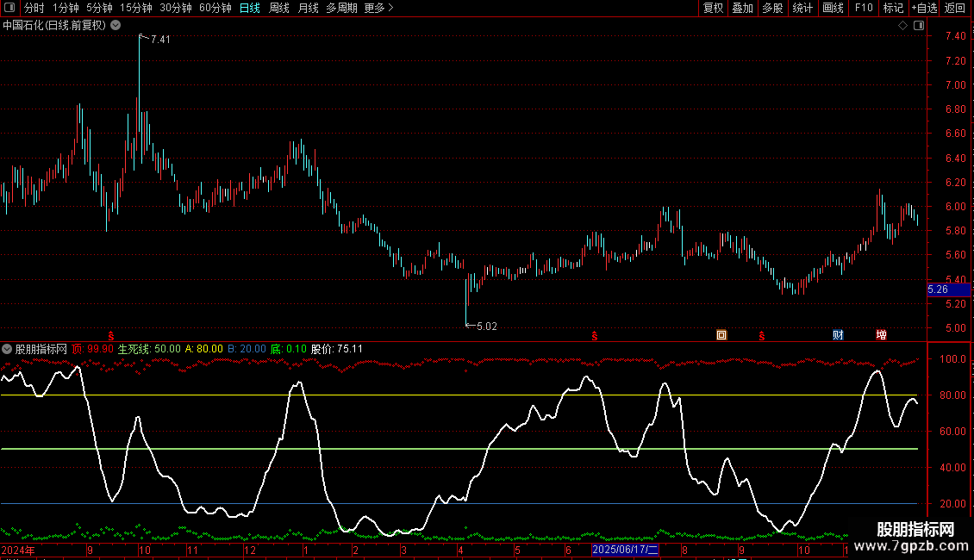Click the 多股 multi-stock button
The width and height of the screenshot is (974, 560).
(x=772, y=8)
